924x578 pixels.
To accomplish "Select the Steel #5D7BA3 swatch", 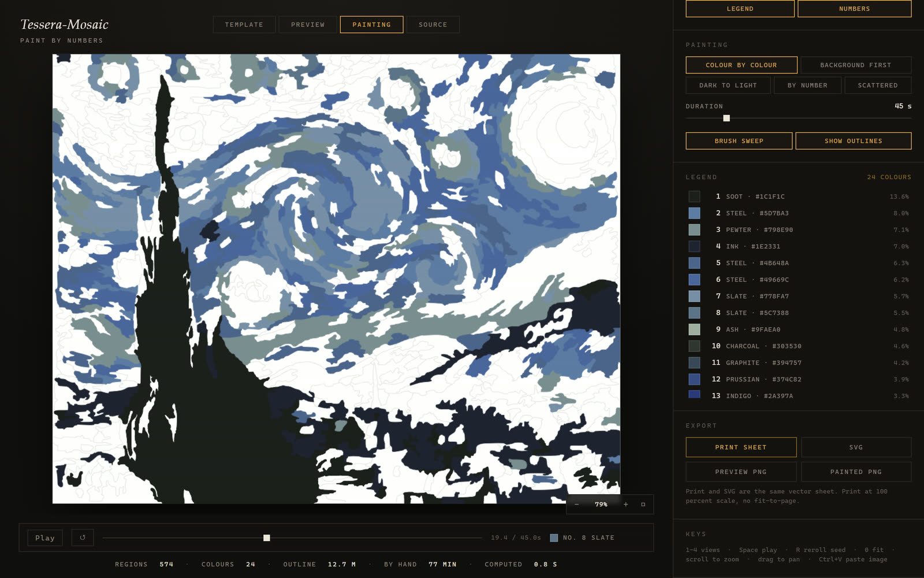I will [x=695, y=213].
